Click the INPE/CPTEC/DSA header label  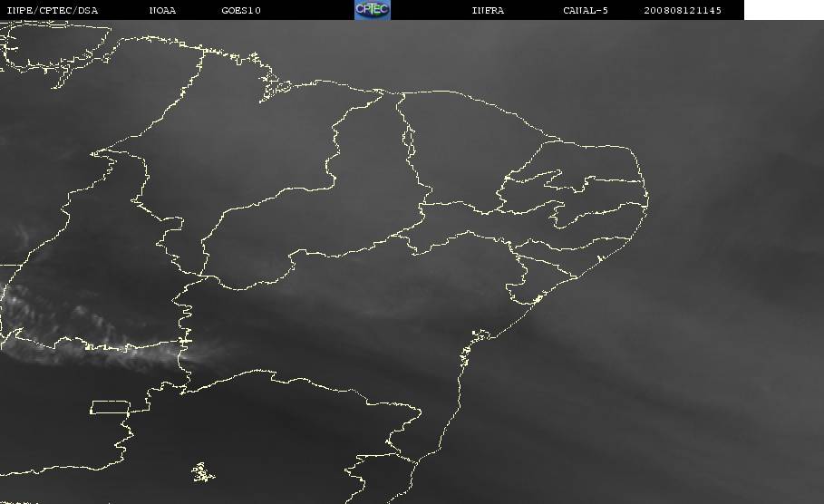52,11
